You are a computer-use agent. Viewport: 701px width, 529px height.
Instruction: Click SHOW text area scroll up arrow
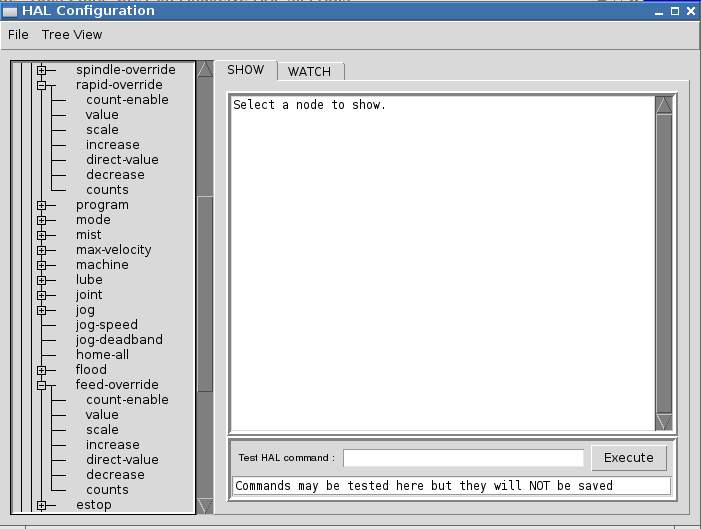664,105
